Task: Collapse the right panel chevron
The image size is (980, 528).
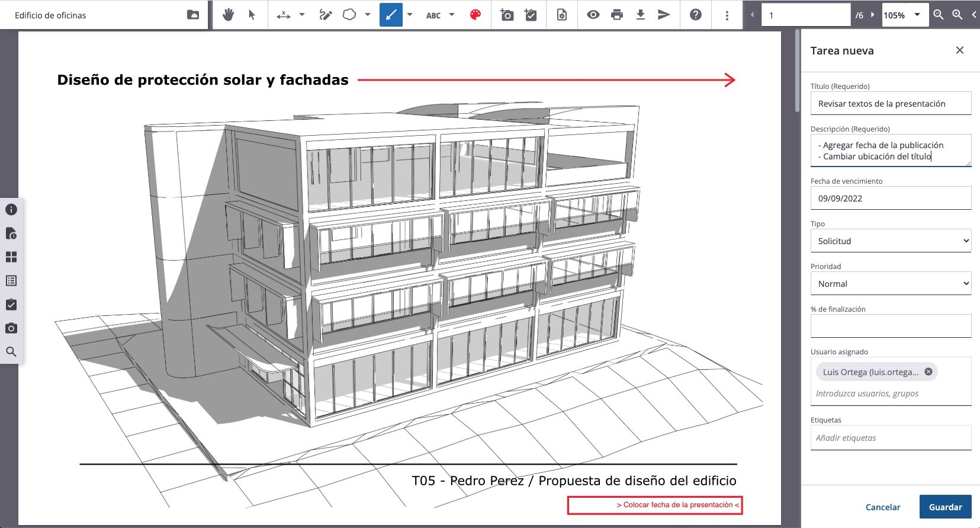Action: tap(974, 15)
